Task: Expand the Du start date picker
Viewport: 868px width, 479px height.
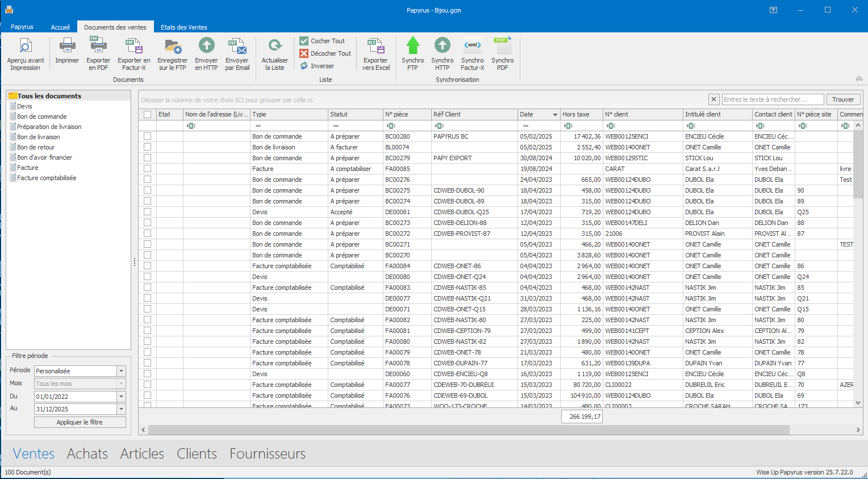Action: click(x=121, y=397)
